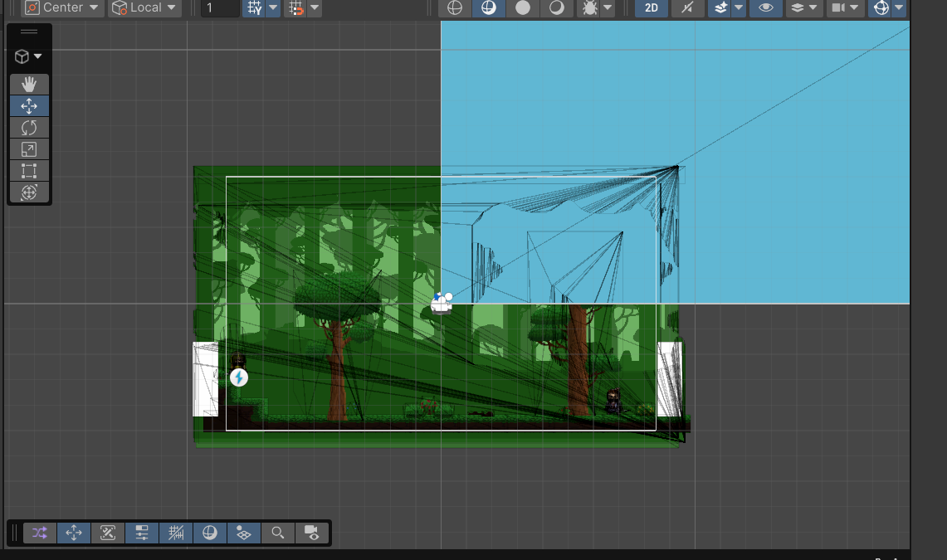Toggle the sliders settings overlay button
The height and width of the screenshot is (560, 947).
142,533
